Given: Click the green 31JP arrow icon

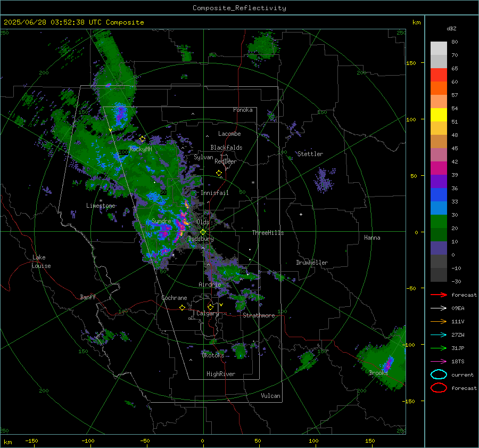Looking at the screenshot, I should tap(439, 348).
